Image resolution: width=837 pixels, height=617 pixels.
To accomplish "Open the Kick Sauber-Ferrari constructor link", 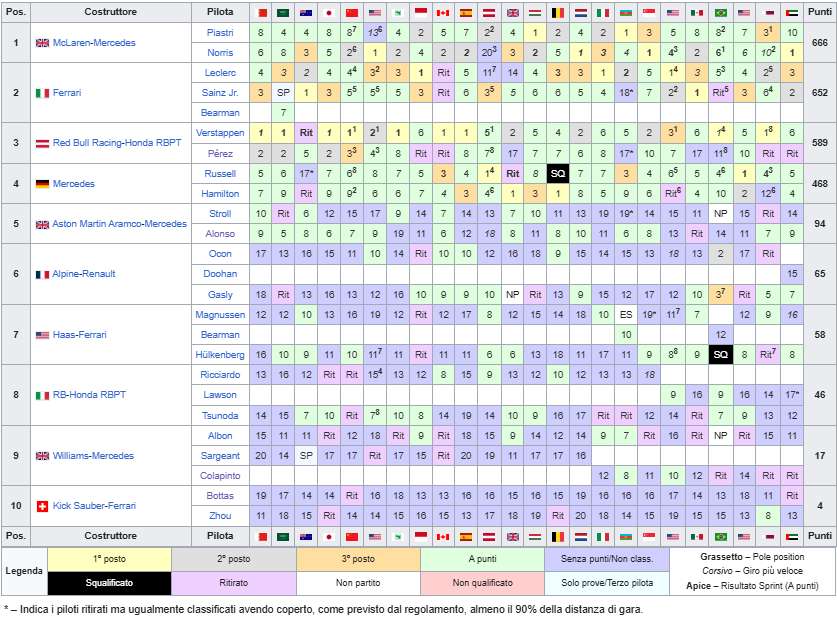I will pos(94,505).
